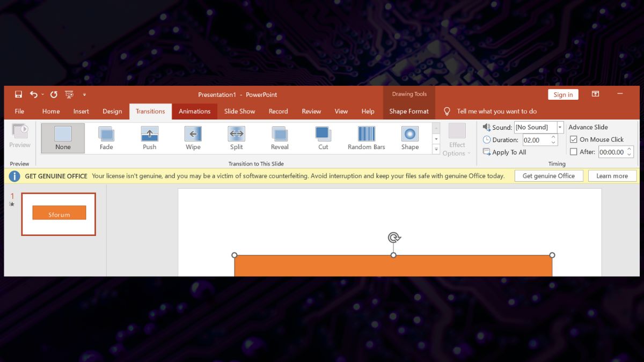This screenshot has height=362, width=644.
Task: Click the top-middle resize handle of shape
Action: 393,255
